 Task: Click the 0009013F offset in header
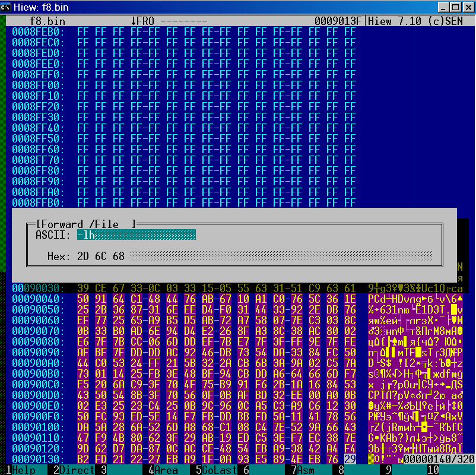pyautogui.click(x=338, y=21)
